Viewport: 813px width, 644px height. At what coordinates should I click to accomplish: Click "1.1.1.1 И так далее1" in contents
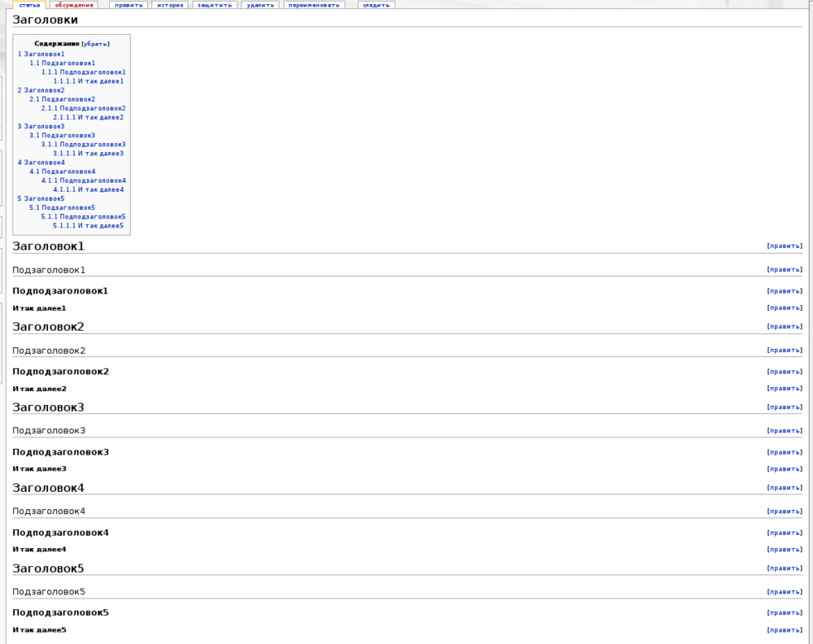89,81
